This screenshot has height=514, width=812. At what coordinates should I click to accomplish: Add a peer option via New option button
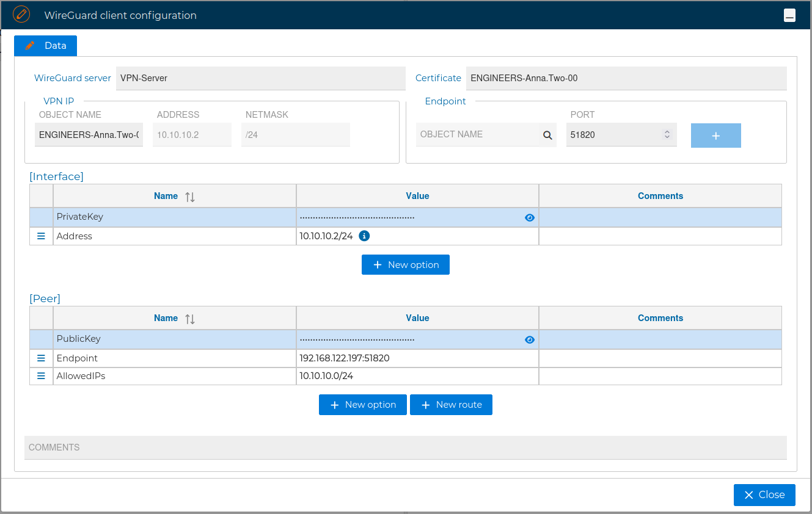point(362,404)
